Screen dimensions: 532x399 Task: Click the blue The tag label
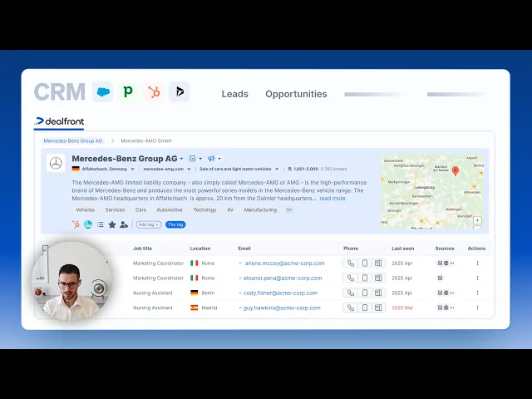tap(175, 224)
